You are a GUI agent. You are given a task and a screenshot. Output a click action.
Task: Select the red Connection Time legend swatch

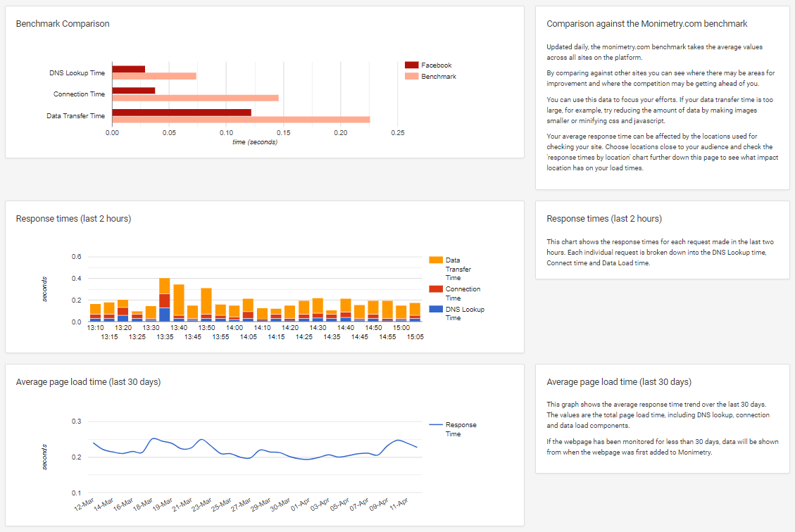coord(435,289)
